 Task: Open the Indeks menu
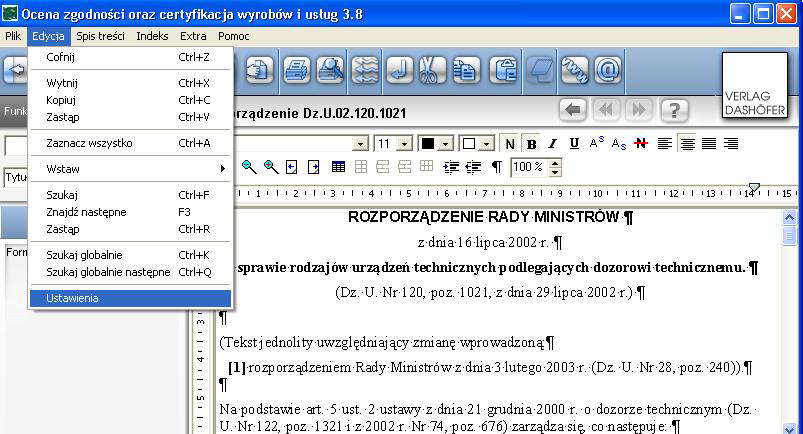coord(152,36)
